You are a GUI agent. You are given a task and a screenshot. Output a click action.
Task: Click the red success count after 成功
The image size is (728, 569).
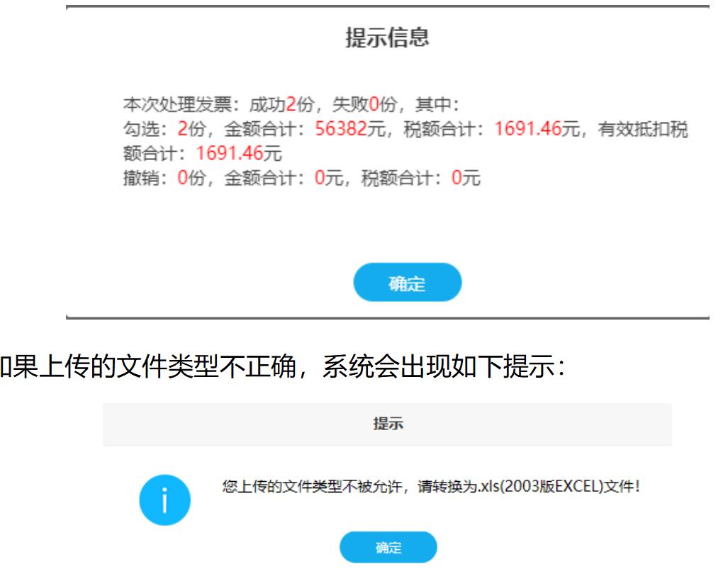coord(290,106)
